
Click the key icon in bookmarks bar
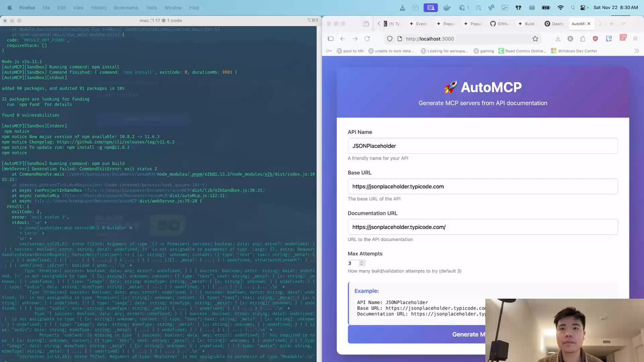click(329, 51)
